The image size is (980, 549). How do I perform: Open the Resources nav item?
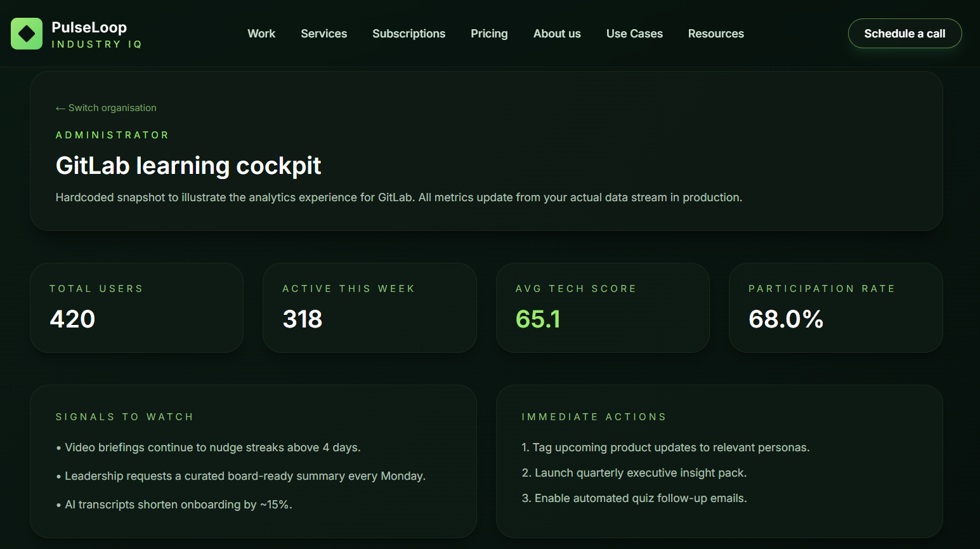pos(716,34)
